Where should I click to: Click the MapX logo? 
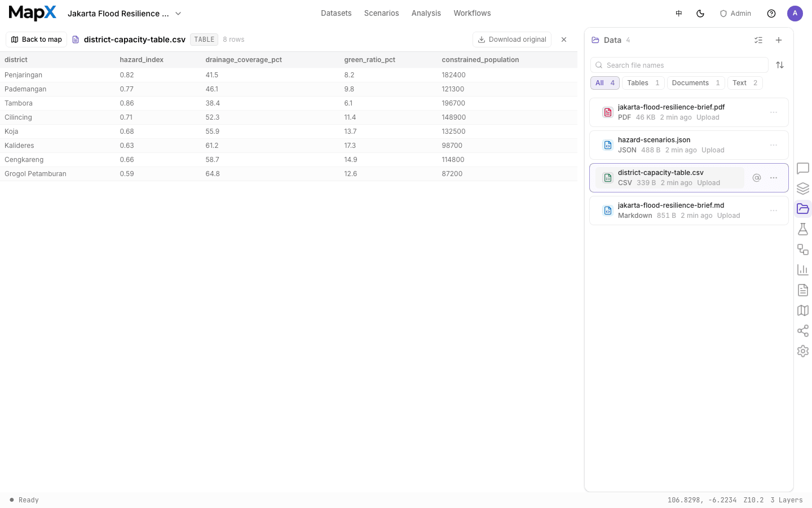[33, 13]
